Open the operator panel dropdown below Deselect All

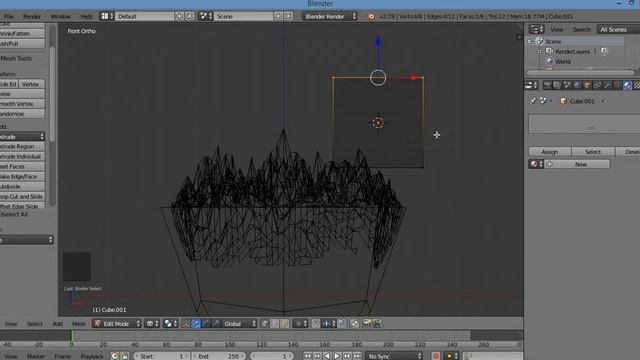tap(27, 240)
